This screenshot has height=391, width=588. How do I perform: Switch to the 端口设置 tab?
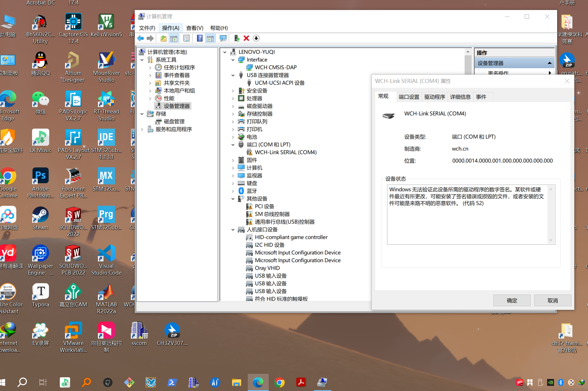pyautogui.click(x=409, y=97)
